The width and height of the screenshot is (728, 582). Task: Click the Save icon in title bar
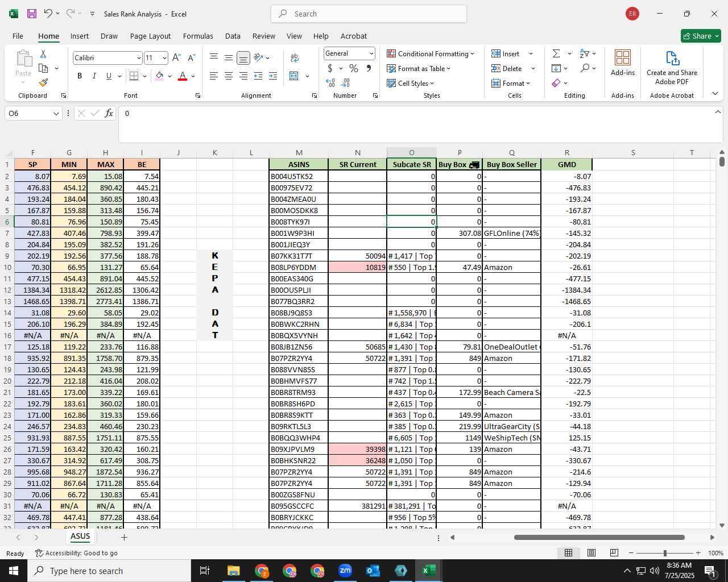pyautogui.click(x=32, y=14)
